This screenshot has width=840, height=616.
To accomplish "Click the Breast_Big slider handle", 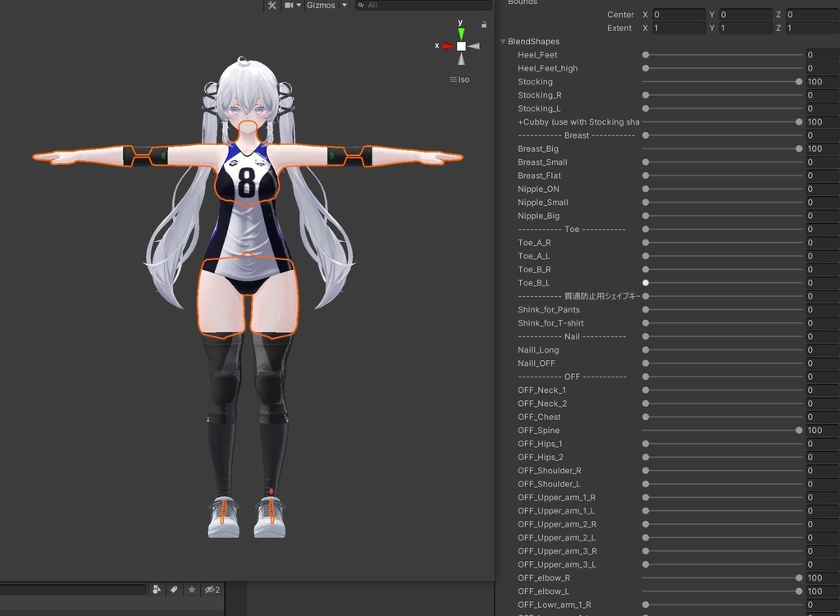I will point(799,148).
